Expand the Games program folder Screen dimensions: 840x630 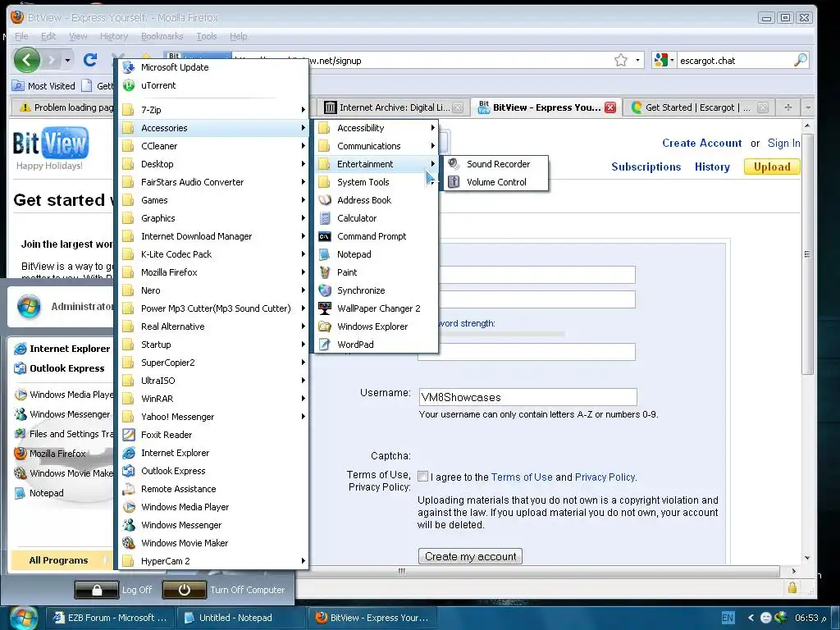click(214, 200)
